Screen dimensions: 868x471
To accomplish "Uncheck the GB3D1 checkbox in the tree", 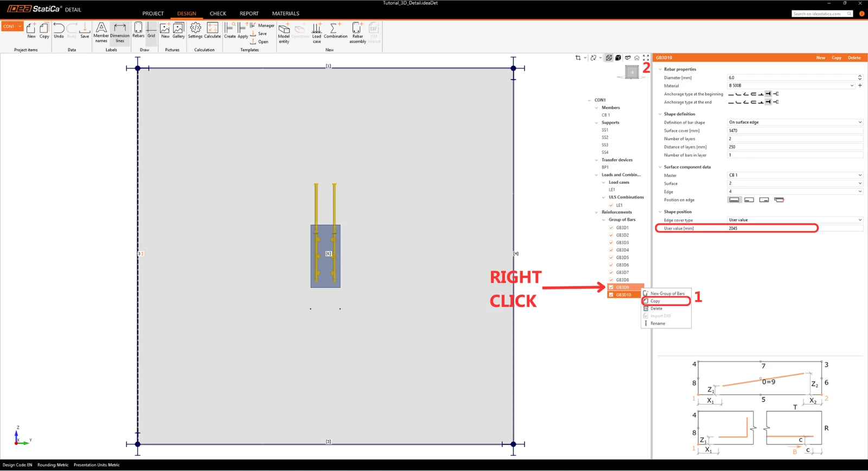I will click(611, 227).
